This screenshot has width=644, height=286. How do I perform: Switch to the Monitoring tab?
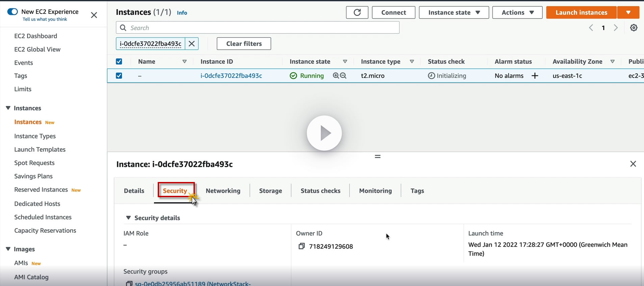(x=376, y=191)
